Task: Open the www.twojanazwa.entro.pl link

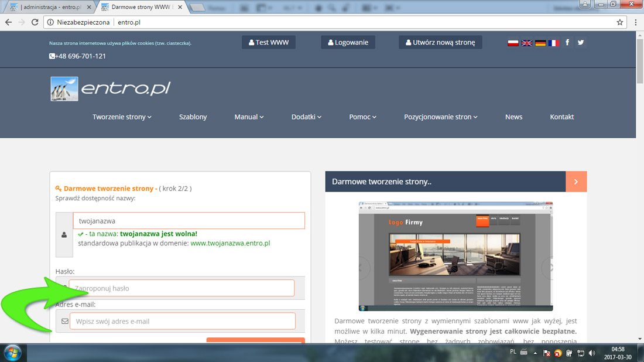Action: 231,243
